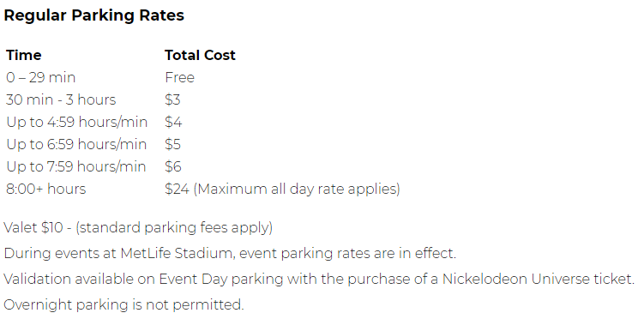Click the MetLife Stadium event rates sentence
644x319 pixels.
click(x=230, y=253)
